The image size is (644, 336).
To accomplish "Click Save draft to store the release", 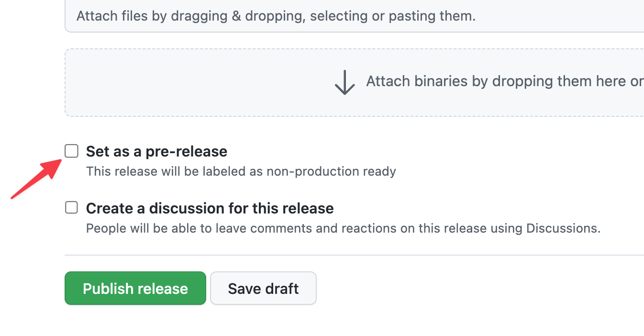I will point(263,288).
